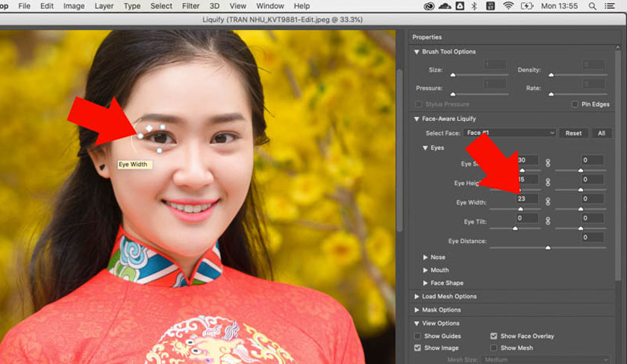This screenshot has height=364, width=627.
Task: Open the Edit menu
Action: tap(47, 6)
